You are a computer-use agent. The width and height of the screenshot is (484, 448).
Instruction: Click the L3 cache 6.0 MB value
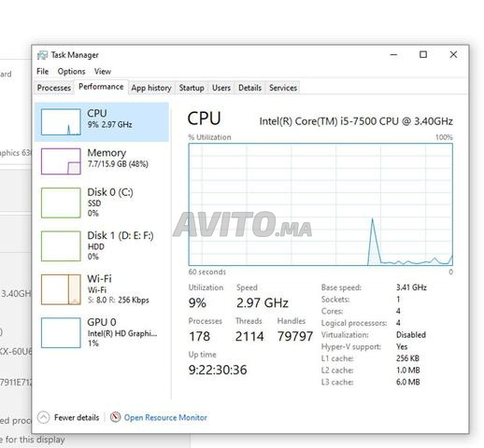408,382
